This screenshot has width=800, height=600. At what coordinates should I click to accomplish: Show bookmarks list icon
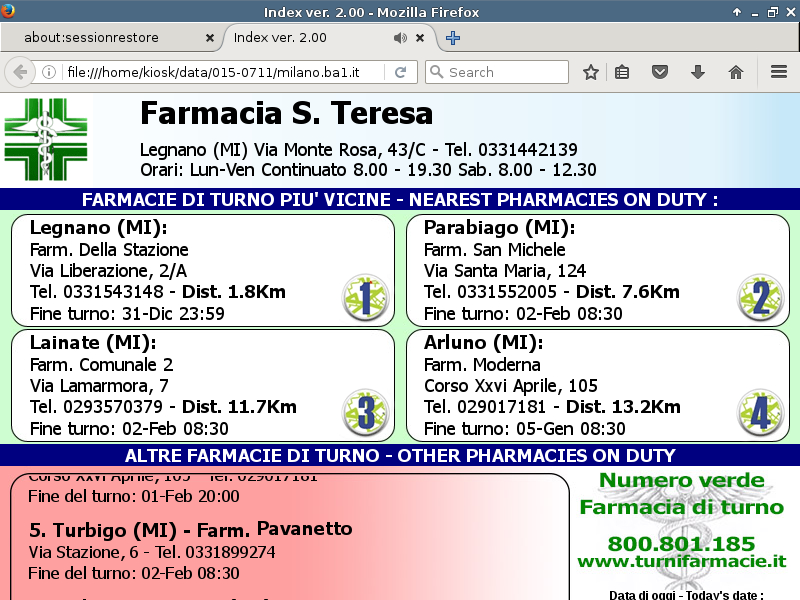[622, 72]
